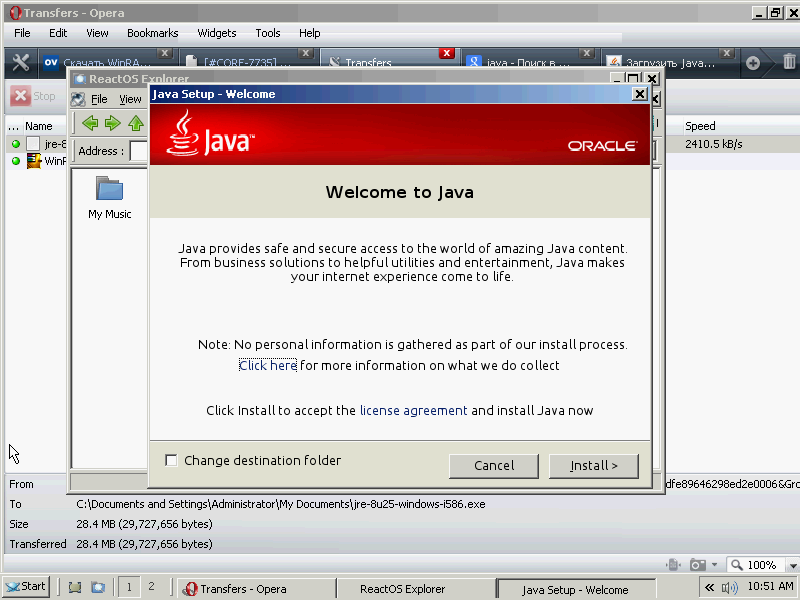Viewport: 800px width, 600px height.
Task: Open Opera panels wrench icon
Action: pyautogui.click(x=21, y=63)
